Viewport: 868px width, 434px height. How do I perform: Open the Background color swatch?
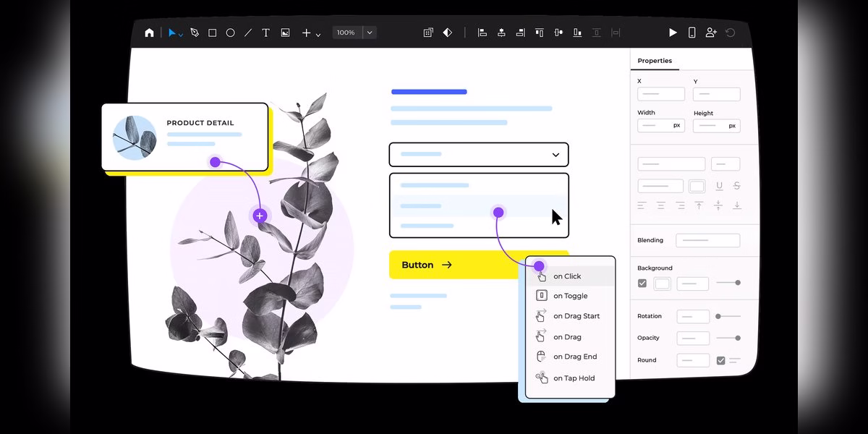coord(663,284)
